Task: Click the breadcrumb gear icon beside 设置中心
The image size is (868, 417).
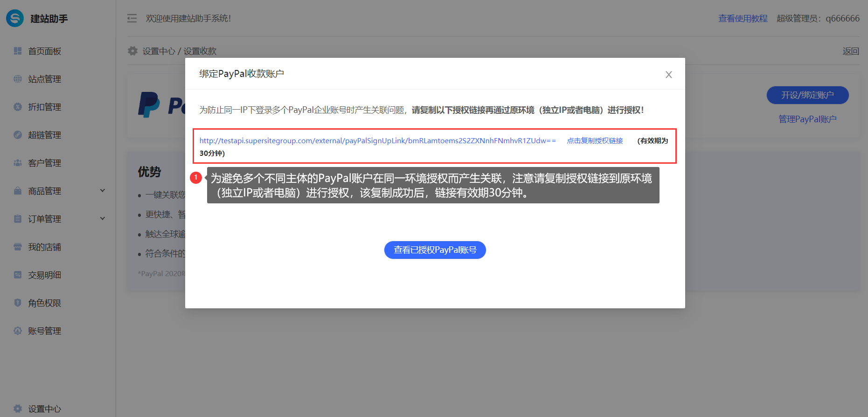Action: (132, 51)
